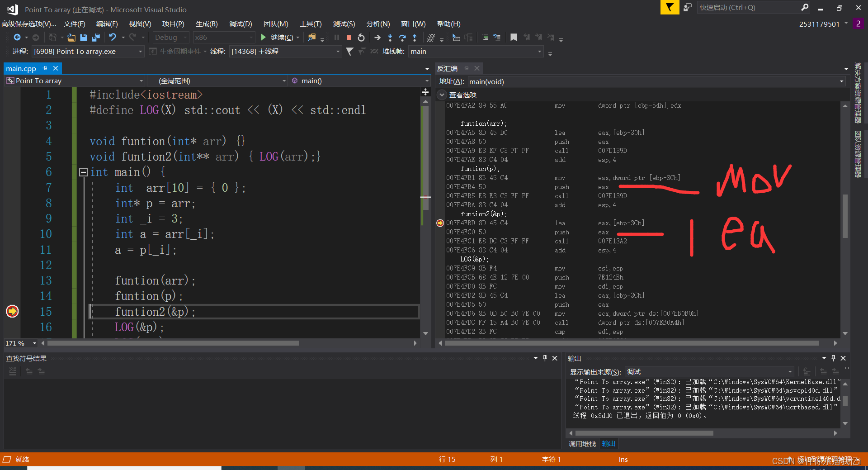Close the main.cpp tab
Viewport: 868px width, 470px height.
(56, 68)
